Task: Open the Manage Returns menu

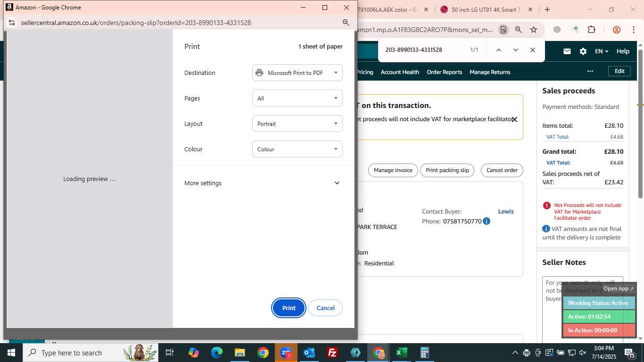Action: click(x=490, y=72)
